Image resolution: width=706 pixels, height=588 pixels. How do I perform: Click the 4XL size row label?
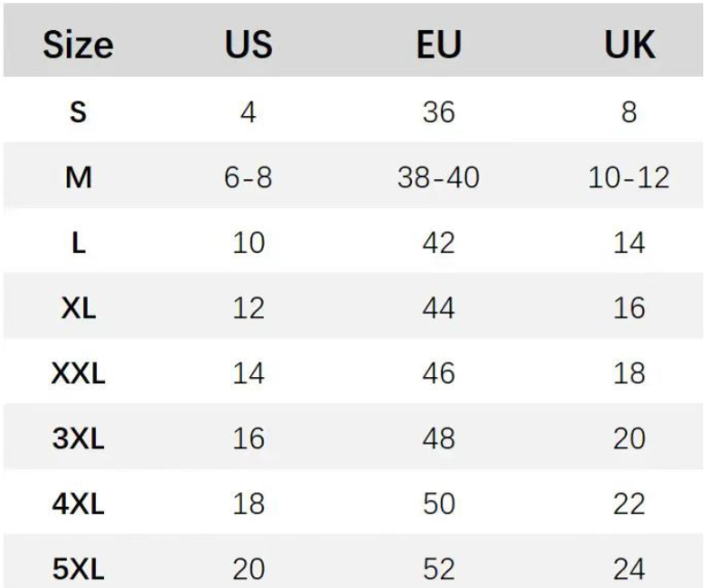click(79, 504)
